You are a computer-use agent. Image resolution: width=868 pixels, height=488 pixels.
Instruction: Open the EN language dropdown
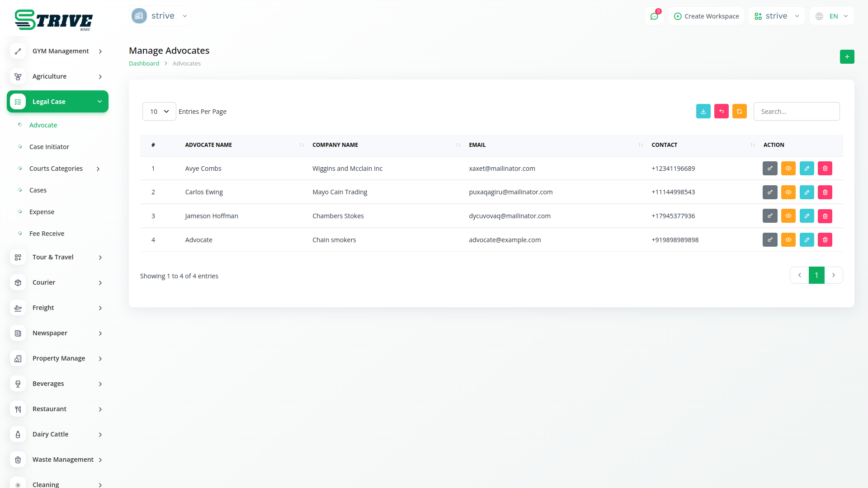pos(832,16)
